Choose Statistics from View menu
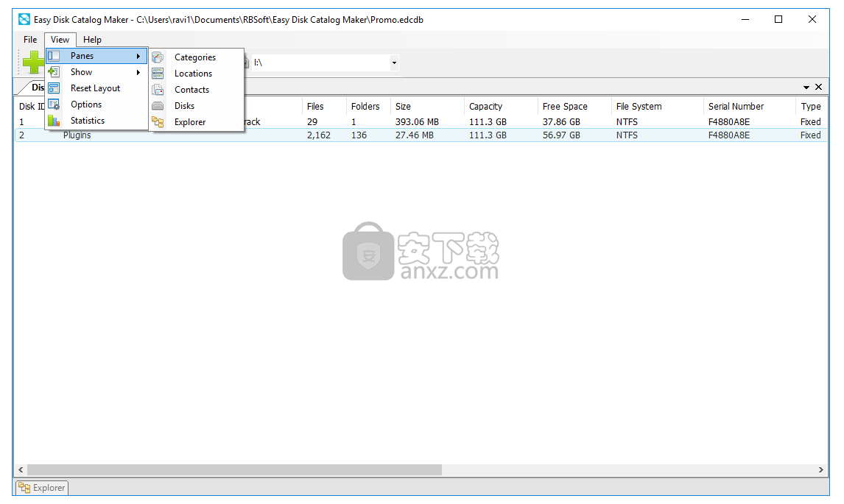The image size is (844, 504). tap(96, 121)
